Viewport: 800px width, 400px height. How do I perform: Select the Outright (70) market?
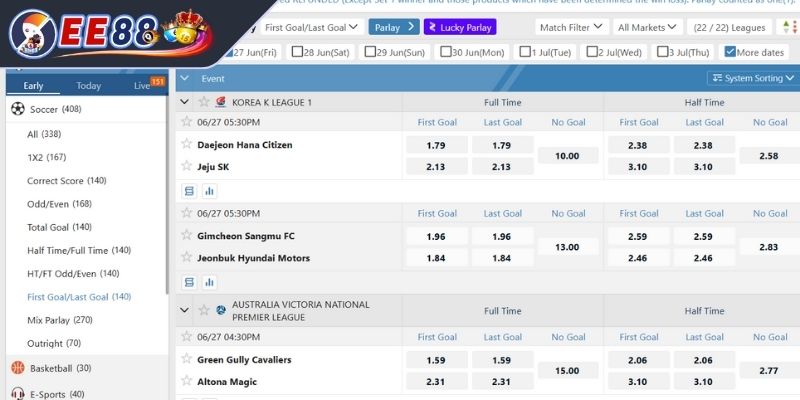[x=54, y=343]
